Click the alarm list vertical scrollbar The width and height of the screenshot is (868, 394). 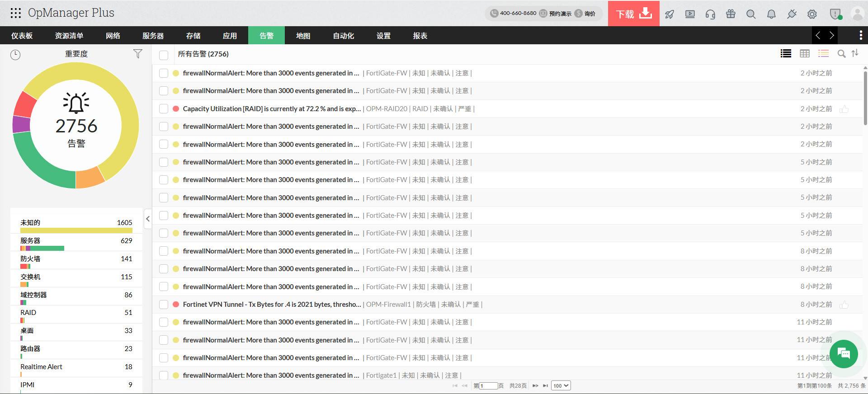click(865, 97)
